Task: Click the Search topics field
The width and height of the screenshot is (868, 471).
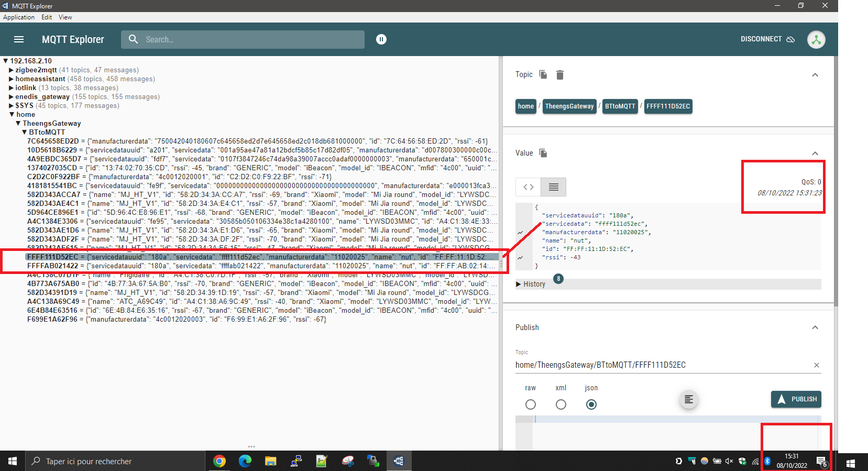Action: [251, 39]
